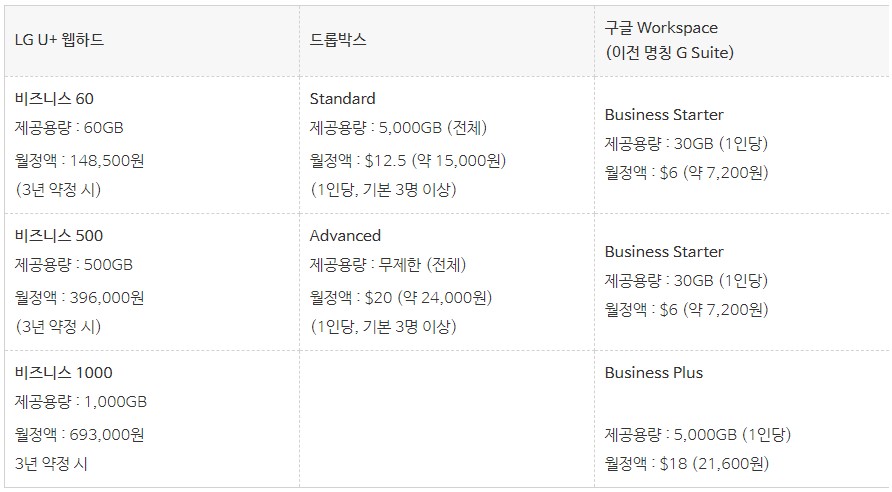The height and width of the screenshot is (492, 892).
Task: Click the 1,000GB storage capacity text
Action: point(116,402)
